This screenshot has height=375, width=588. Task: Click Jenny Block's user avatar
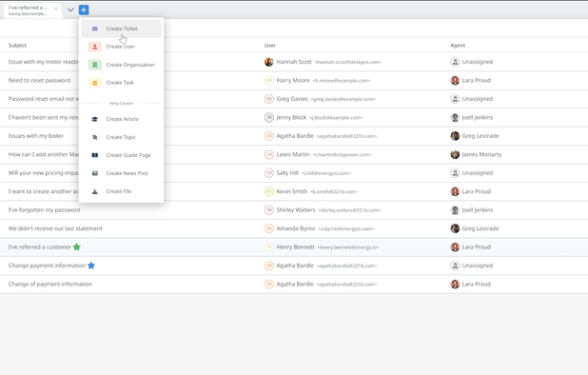pyautogui.click(x=269, y=117)
